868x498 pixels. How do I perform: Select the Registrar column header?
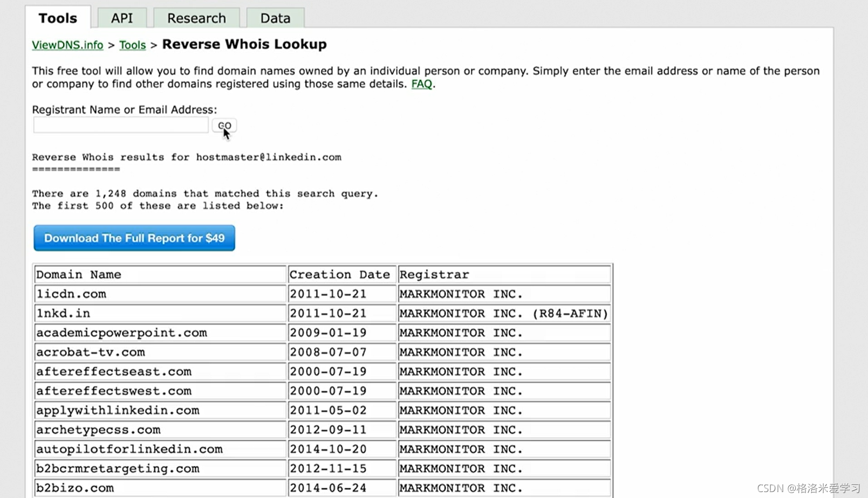click(x=504, y=274)
